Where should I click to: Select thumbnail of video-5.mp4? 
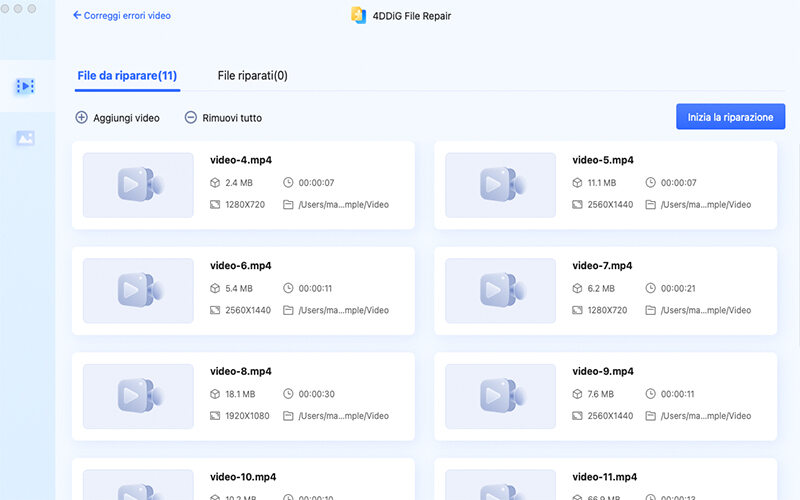pyautogui.click(x=501, y=185)
